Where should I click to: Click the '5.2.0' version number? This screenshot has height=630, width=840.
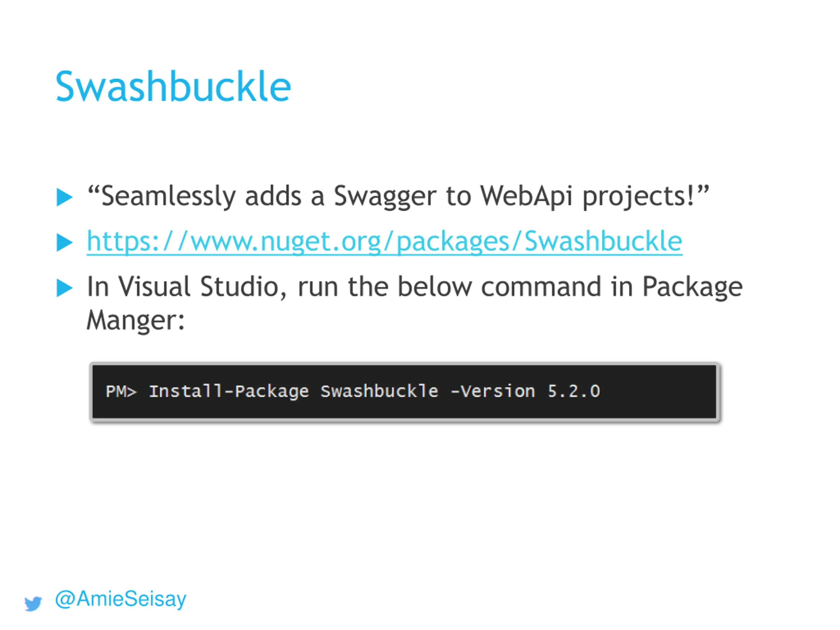click(x=574, y=391)
